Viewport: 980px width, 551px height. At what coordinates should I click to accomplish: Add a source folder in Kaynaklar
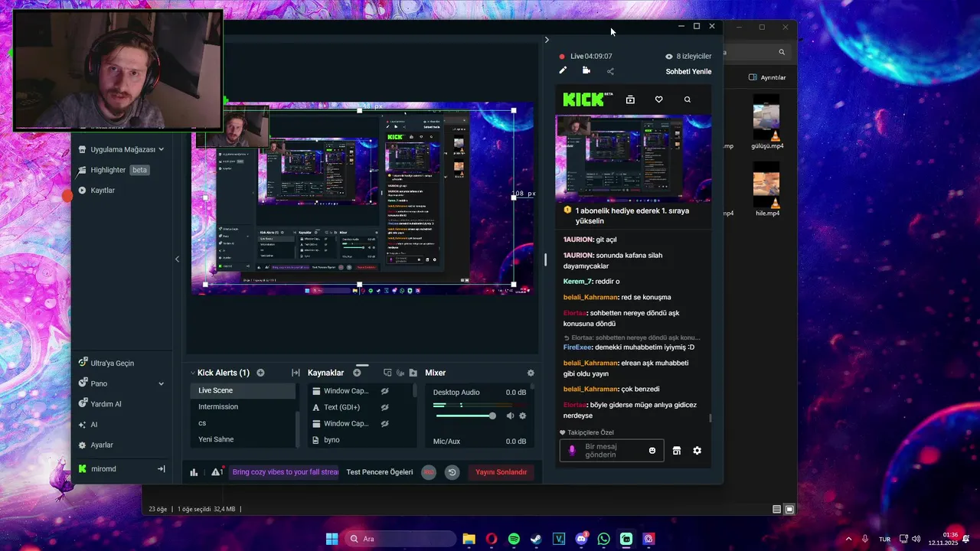point(413,373)
